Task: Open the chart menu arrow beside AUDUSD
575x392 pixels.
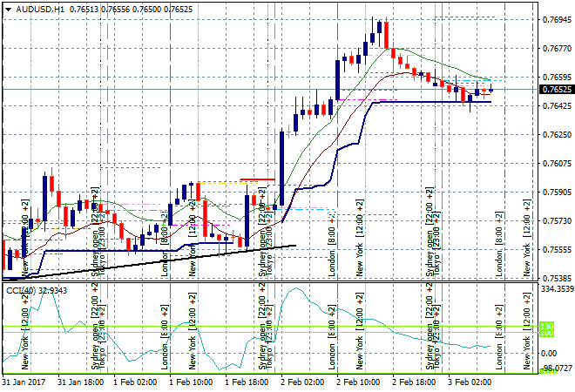Action: pos(8,7)
